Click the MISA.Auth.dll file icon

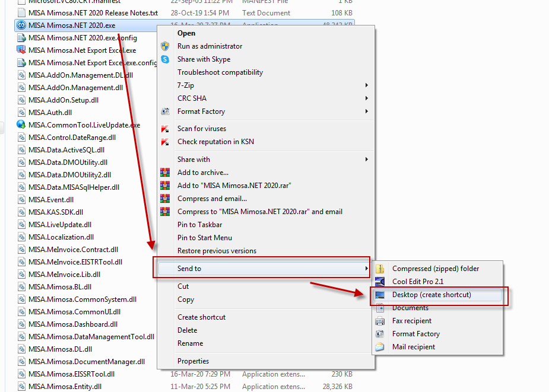(x=21, y=112)
